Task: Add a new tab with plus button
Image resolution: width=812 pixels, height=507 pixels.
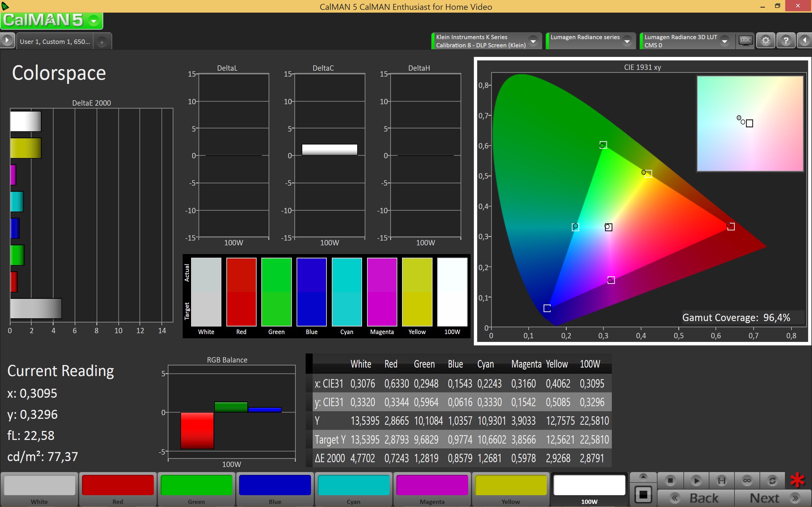Action: click(102, 42)
